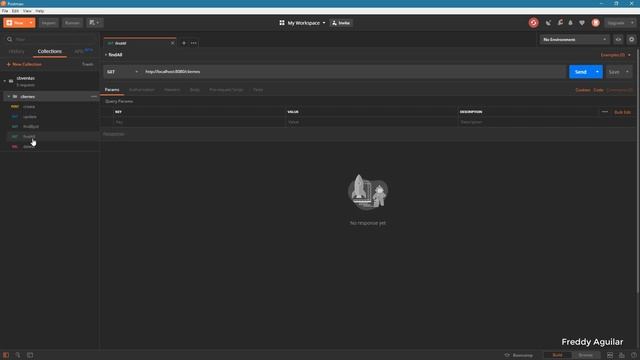Open the notifications bell
Image resolution: width=640 pixels, height=360 pixels.
571,23
